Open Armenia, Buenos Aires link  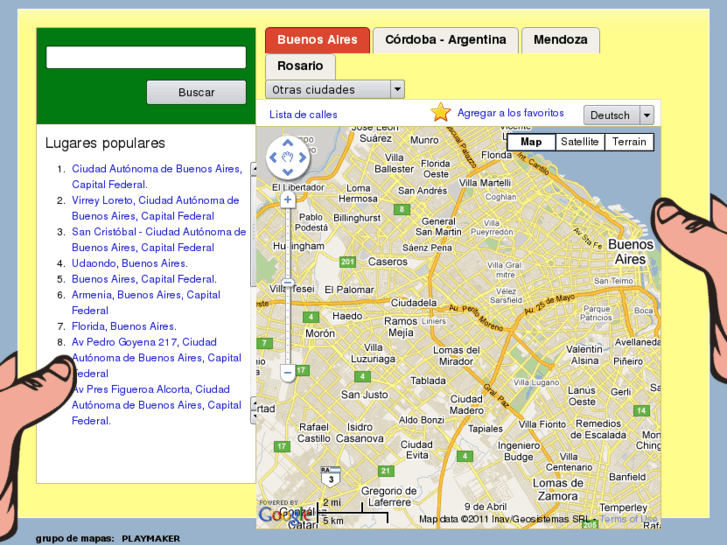coord(146,303)
